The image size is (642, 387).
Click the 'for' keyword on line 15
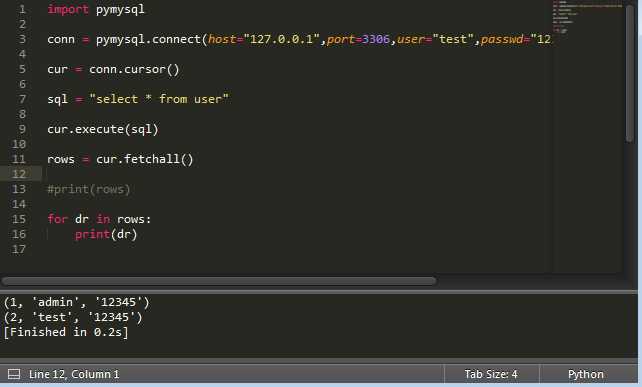click(58, 219)
